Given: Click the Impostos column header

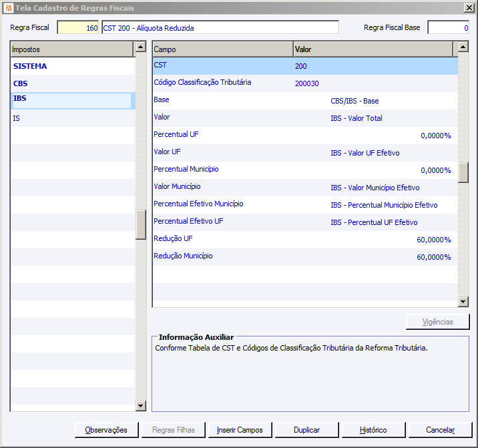Looking at the screenshot, I should 72,49.
